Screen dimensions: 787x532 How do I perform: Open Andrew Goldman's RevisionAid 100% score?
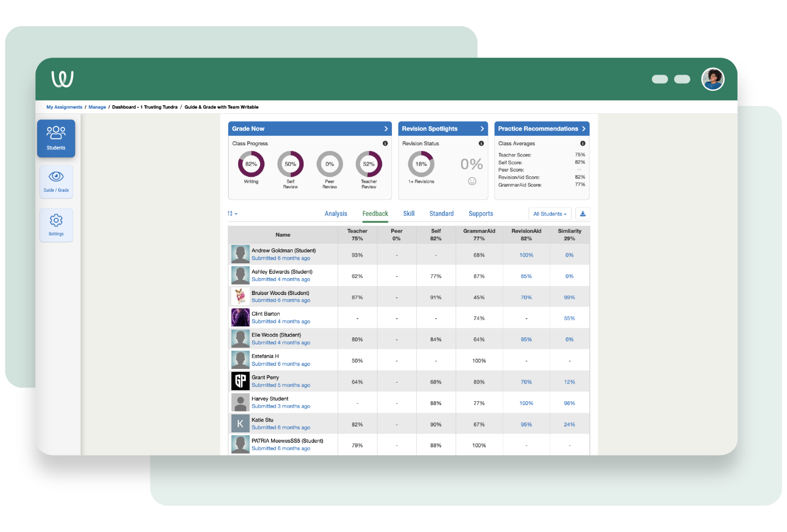[x=526, y=255]
